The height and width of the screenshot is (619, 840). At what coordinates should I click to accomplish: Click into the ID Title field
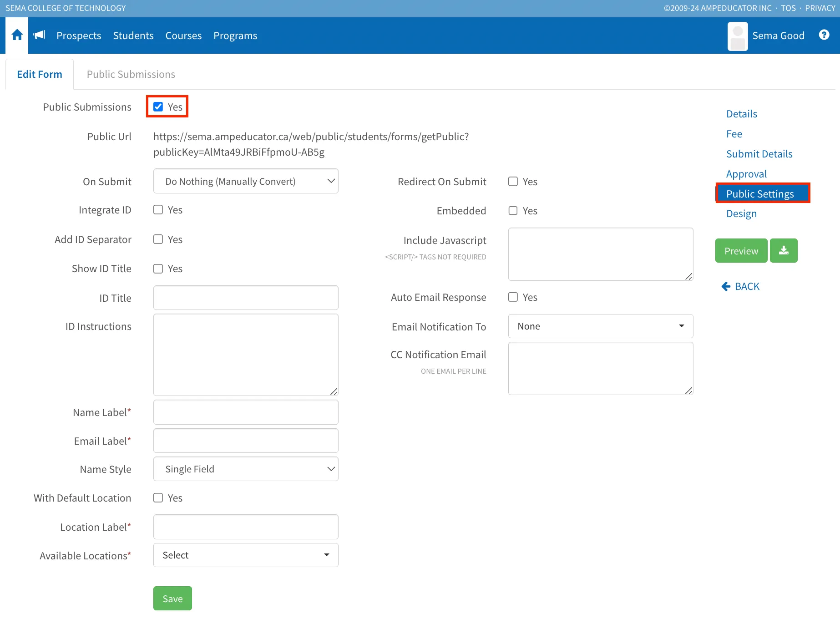click(246, 298)
